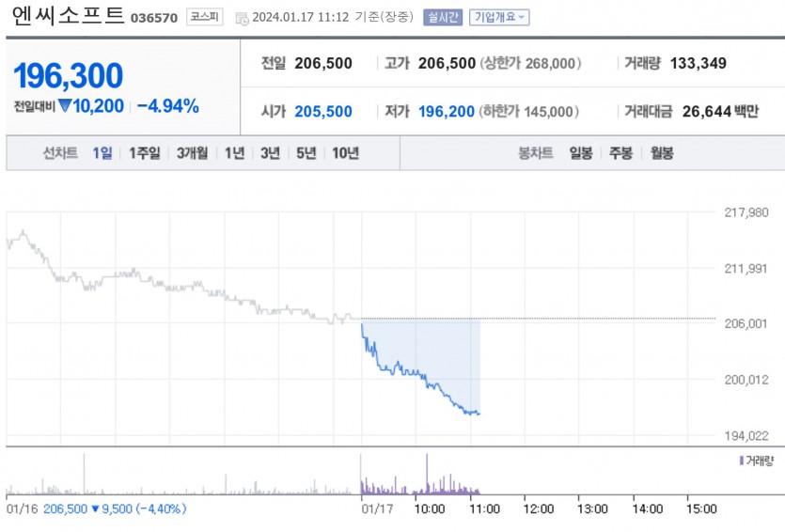Toggle the 실시간 real-time button
The image size is (785, 532).
click(x=443, y=17)
